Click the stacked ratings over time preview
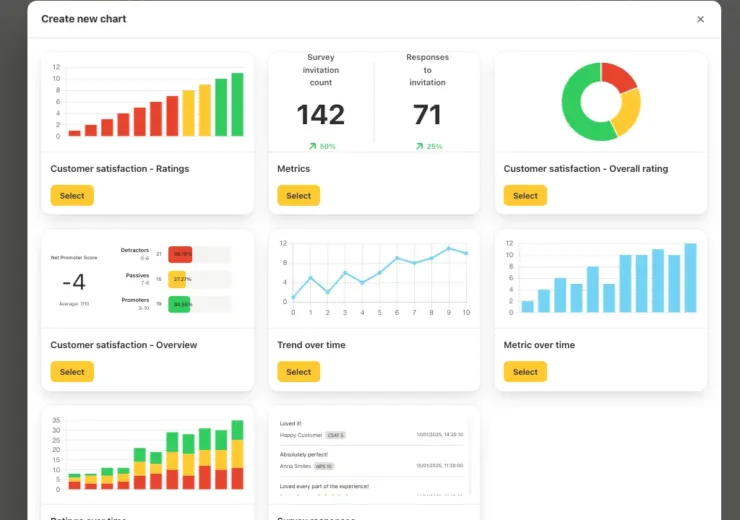The width and height of the screenshot is (740, 520). (148, 454)
